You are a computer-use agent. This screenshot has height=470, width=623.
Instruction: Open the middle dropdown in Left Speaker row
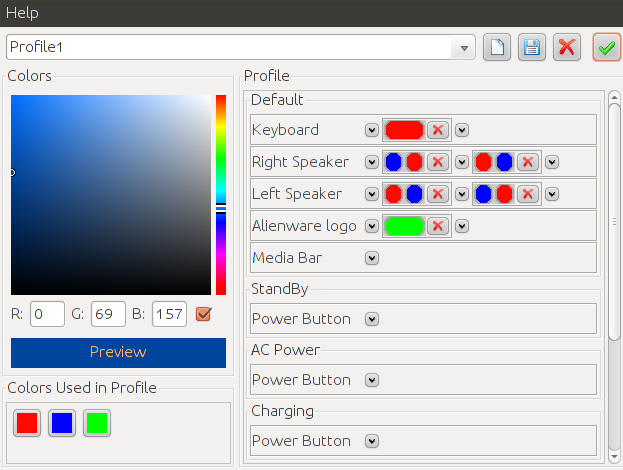(462, 194)
